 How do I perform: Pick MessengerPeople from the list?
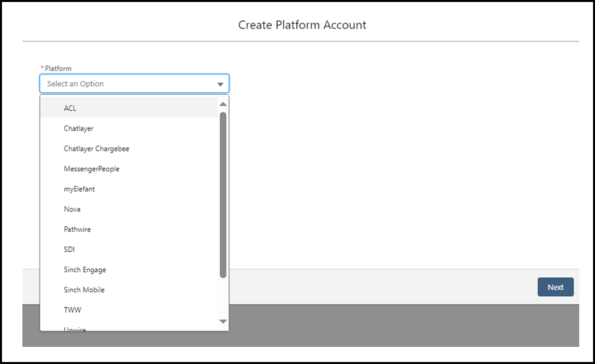[x=130, y=169]
